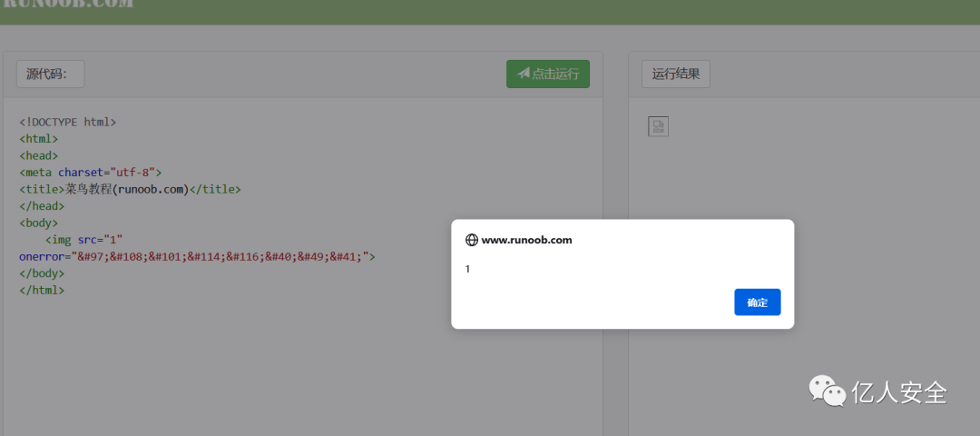This screenshot has width=980, height=436.
Task: Click the </body> closing tag line
Action: 42,273
